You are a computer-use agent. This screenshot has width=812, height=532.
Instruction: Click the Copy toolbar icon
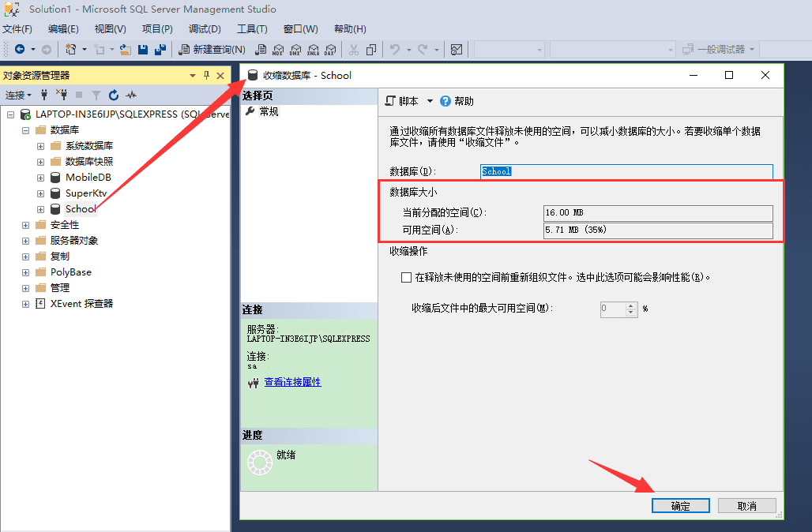(371, 49)
